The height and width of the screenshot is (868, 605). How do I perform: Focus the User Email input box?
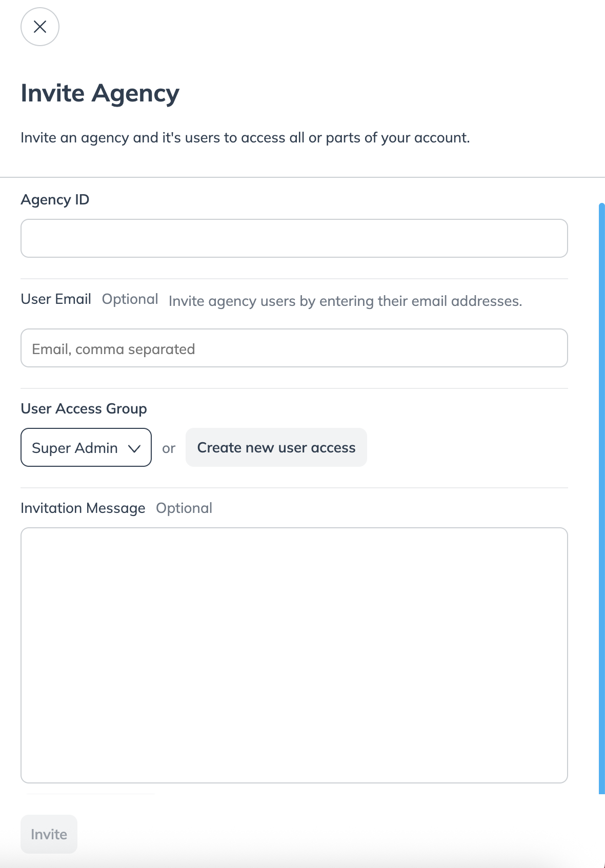click(x=294, y=348)
